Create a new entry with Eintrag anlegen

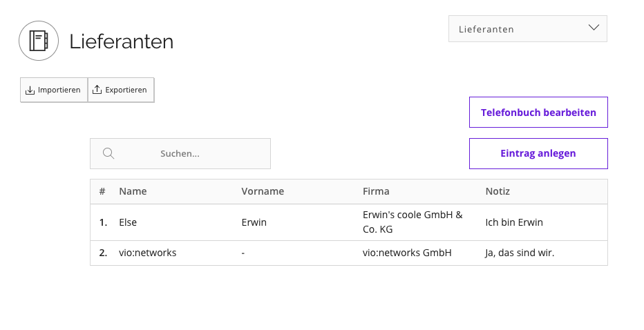click(x=538, y=153)
